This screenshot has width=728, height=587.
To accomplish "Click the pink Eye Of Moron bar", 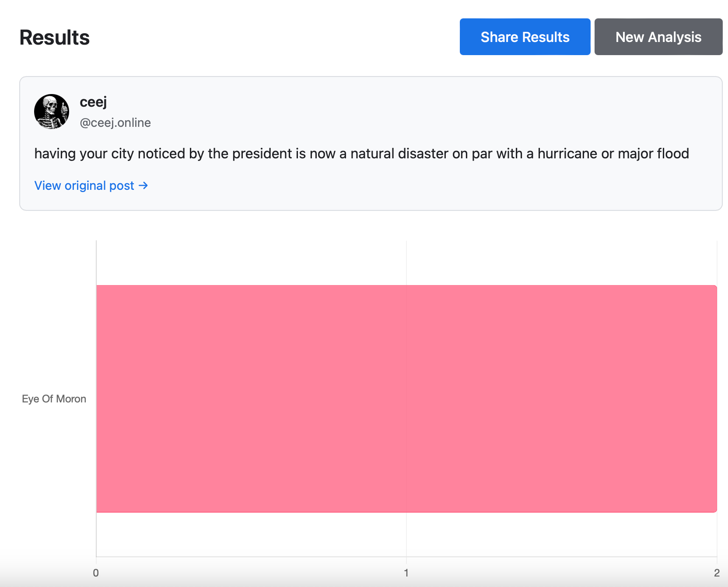I will tap(406, 398).
